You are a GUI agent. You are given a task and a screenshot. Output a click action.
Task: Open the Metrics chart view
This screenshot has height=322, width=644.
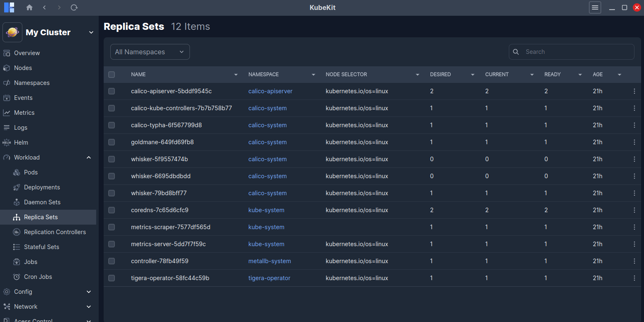coord(24,113)
